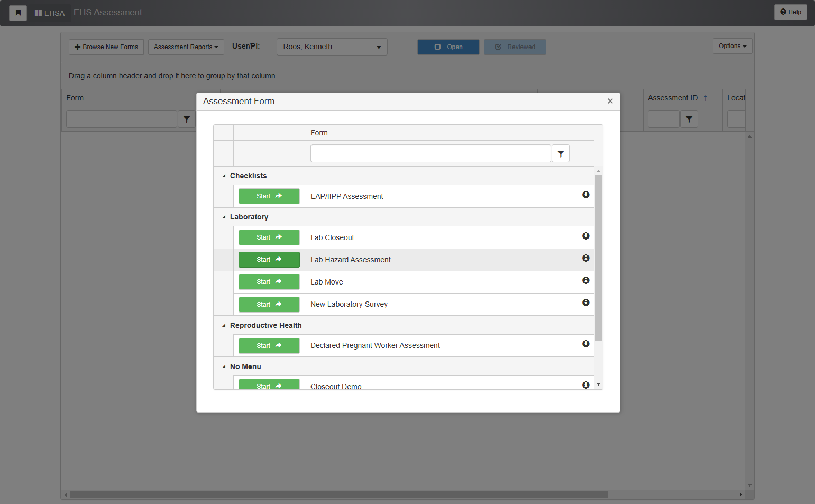Viewport: 815px width, 504px height.
Task: Close the Assessment Form dialog
Action: (610, 101)
